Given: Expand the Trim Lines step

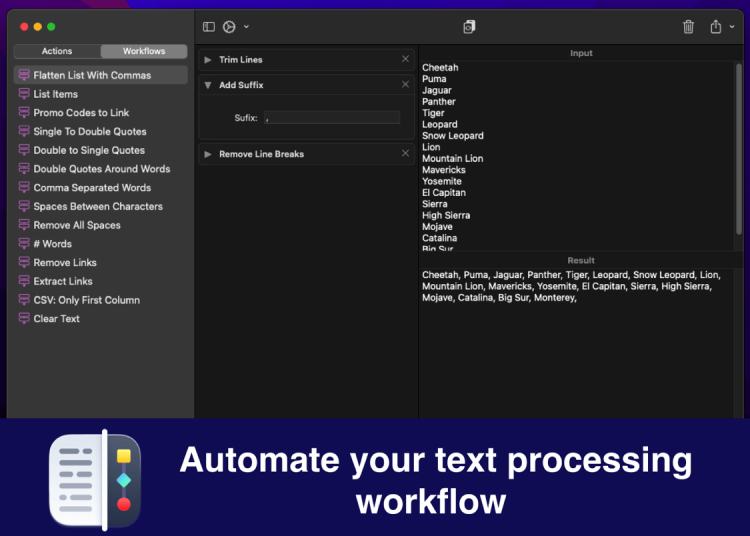Looking at the screenshot, I should [x=208, y=60].
